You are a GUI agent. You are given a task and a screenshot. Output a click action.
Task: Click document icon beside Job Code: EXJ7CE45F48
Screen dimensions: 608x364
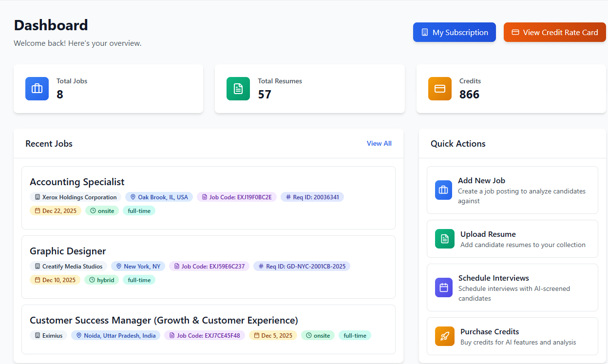172,336
